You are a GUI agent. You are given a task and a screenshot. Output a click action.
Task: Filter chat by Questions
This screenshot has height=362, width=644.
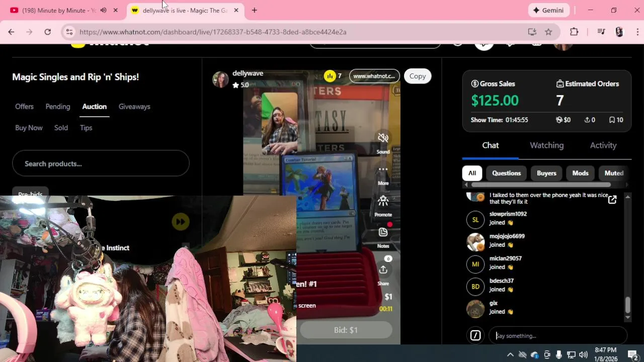pos(506,173)
